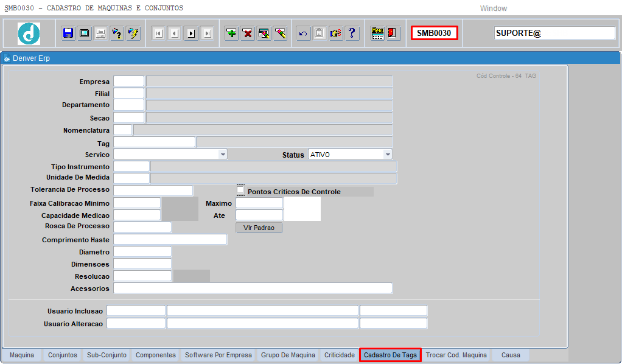Click the Capacidade Medicao field

coord(137,215)
